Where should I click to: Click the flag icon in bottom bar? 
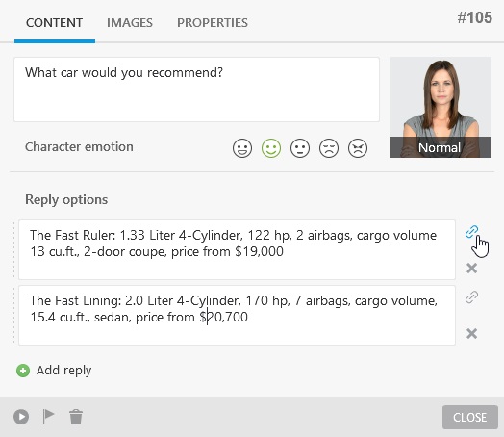click(x=48, y=417)
